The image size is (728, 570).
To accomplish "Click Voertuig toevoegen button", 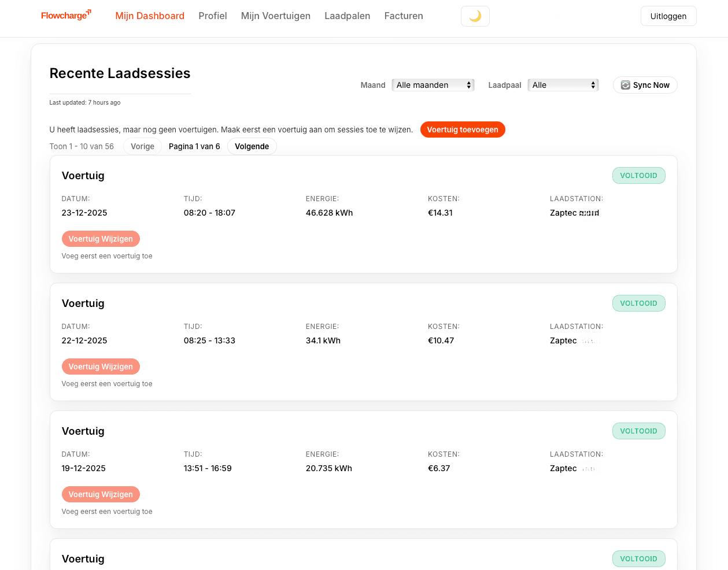I will pyautogui.click(x=463, y=129).
